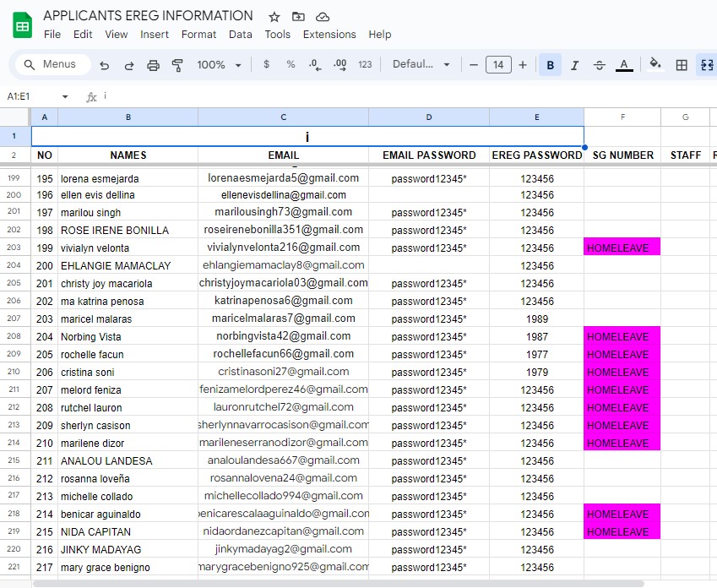
Task: Format as percent
Action: coord(291,64)
